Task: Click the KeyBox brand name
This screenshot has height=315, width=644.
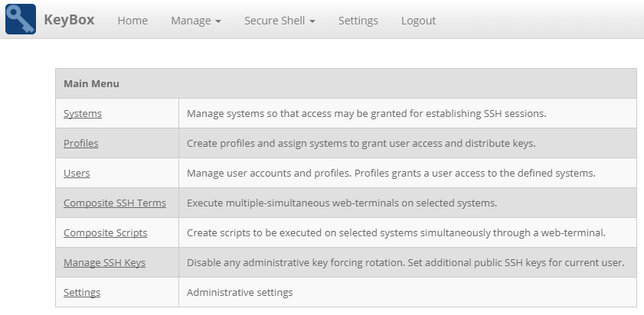Action: [69, 20]
